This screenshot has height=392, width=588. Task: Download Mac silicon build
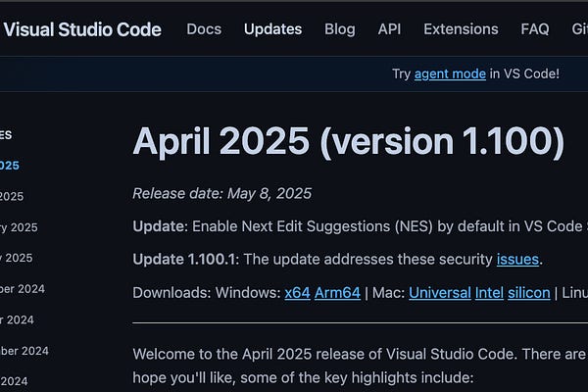click(x=529, y=293)
